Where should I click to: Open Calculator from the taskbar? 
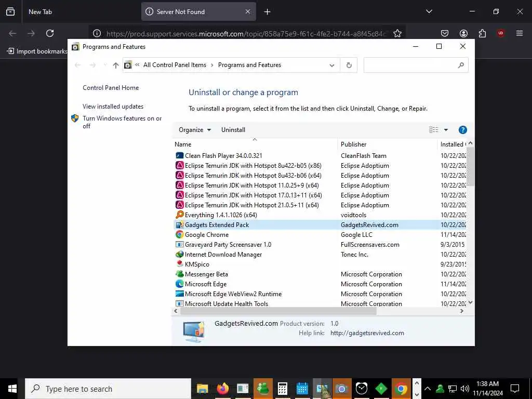tap(282, 389)
